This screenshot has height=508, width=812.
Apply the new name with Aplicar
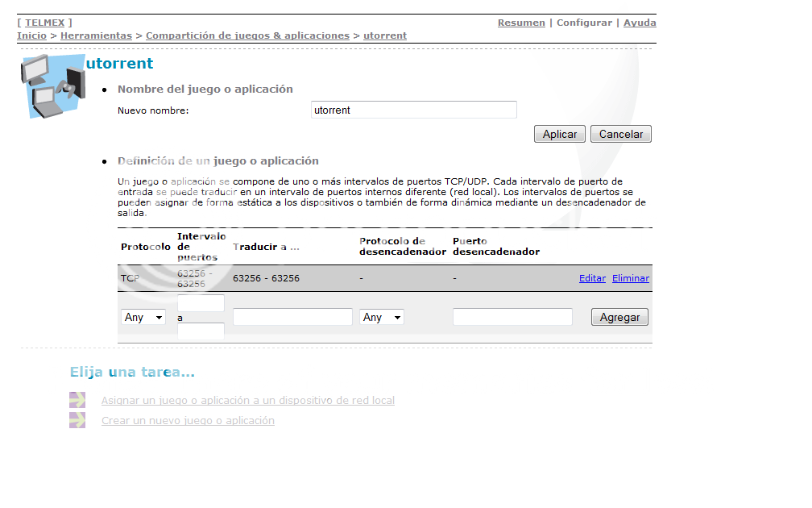coord(559,134)
